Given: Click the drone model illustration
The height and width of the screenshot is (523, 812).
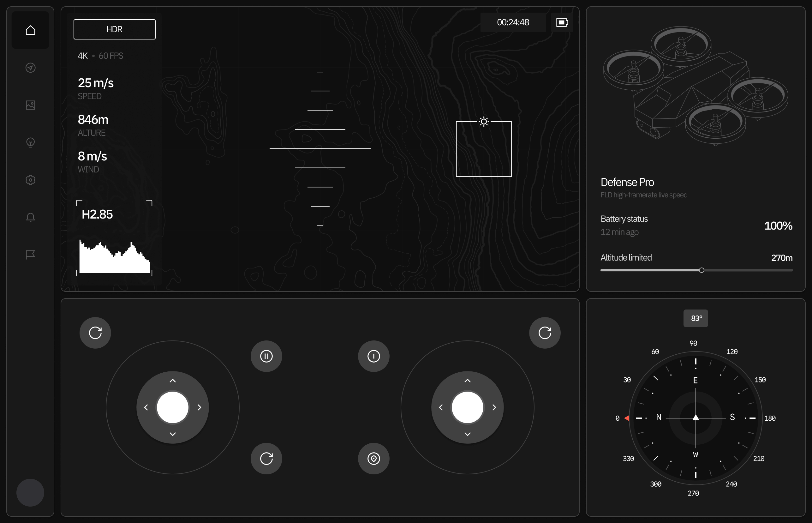Looking at the screenshot, I should (696, 87).
